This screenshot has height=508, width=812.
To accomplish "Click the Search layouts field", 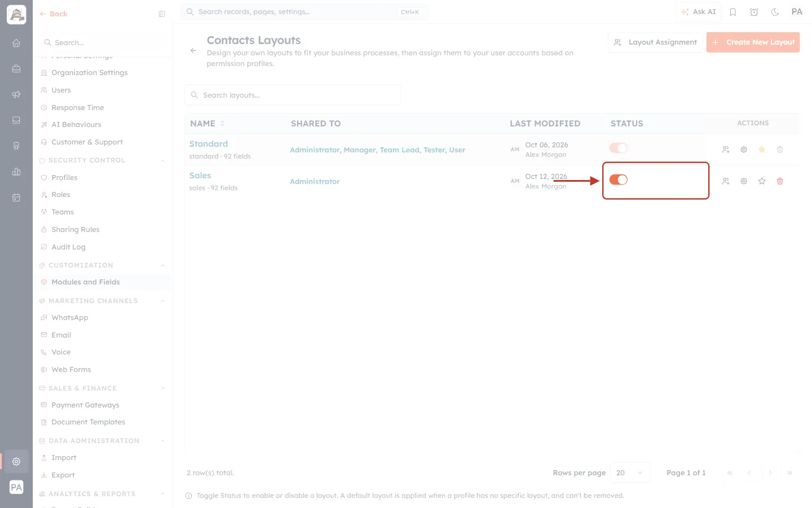I will pos(293,95).
